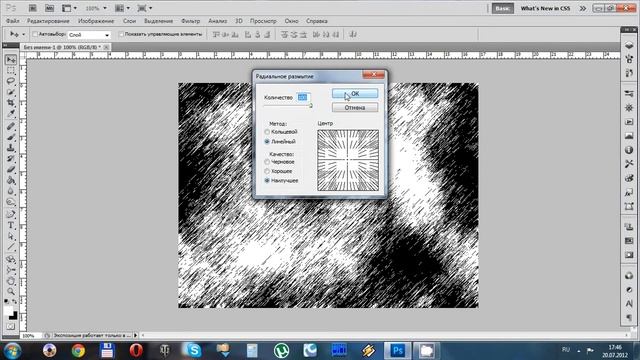
Task: Enable Показать управляющие элементы checkbox
Action: pos(121,34)
